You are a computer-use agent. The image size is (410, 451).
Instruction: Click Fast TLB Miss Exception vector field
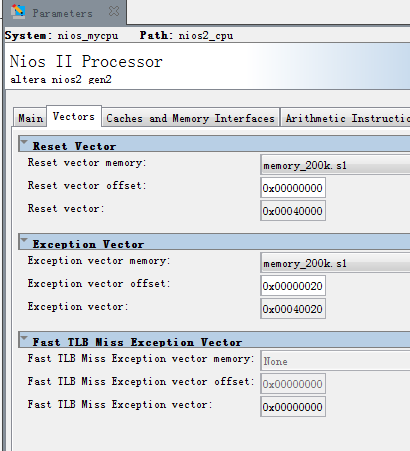[293, 407]
